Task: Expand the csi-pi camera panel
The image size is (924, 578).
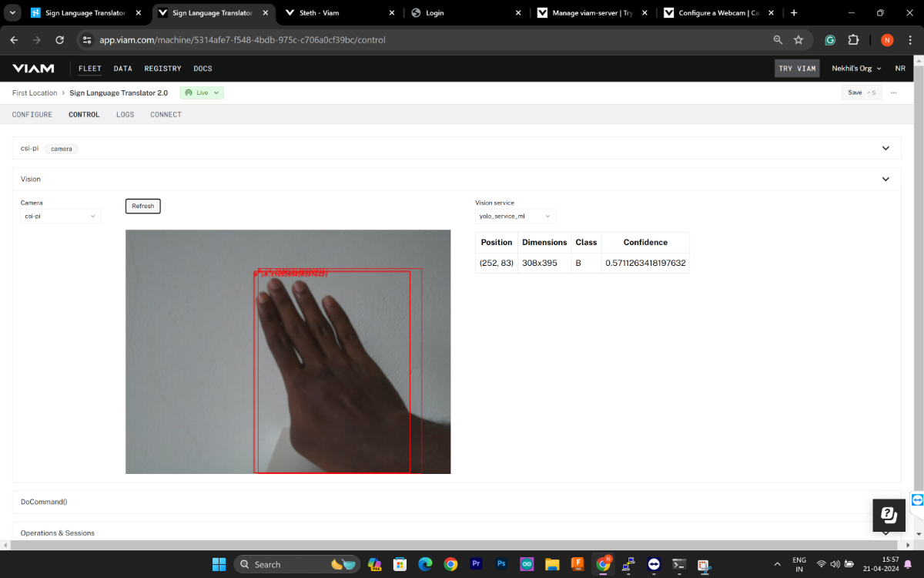Action: click(885, 148)
